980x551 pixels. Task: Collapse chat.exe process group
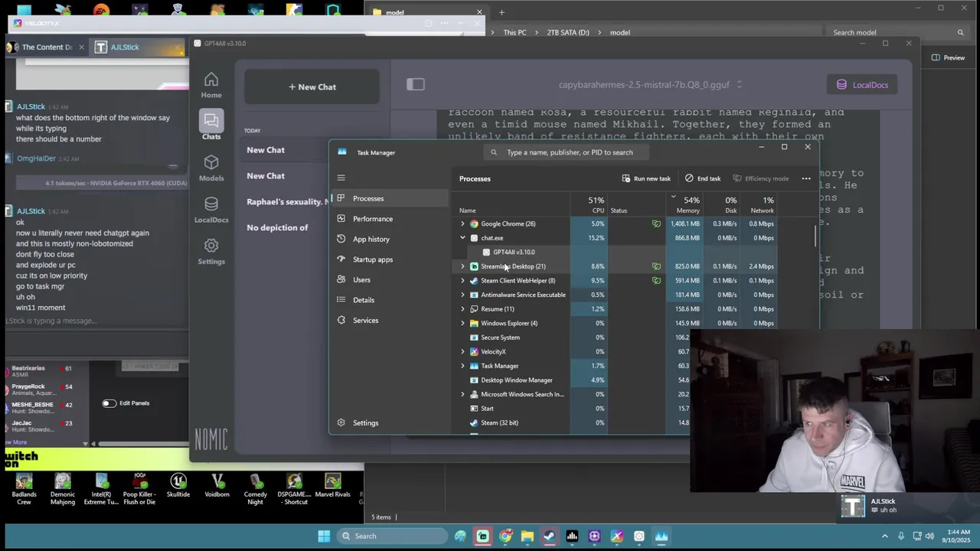point(462,238)
